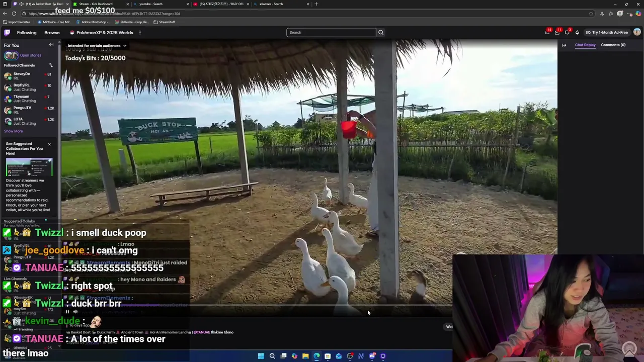
Task: Click the Twitch search input field
Action: pyautogui.click(x=331, y=33)
